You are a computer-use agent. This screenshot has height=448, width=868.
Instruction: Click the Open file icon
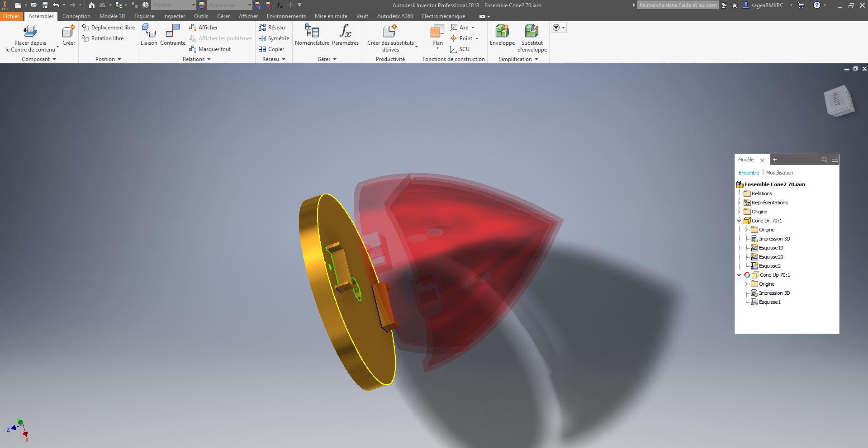(x=33, y=5)
